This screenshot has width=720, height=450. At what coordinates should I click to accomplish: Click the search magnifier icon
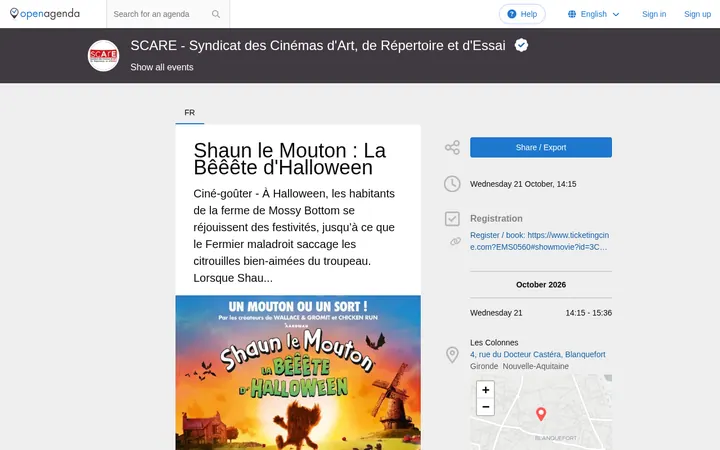pos(216,14)
